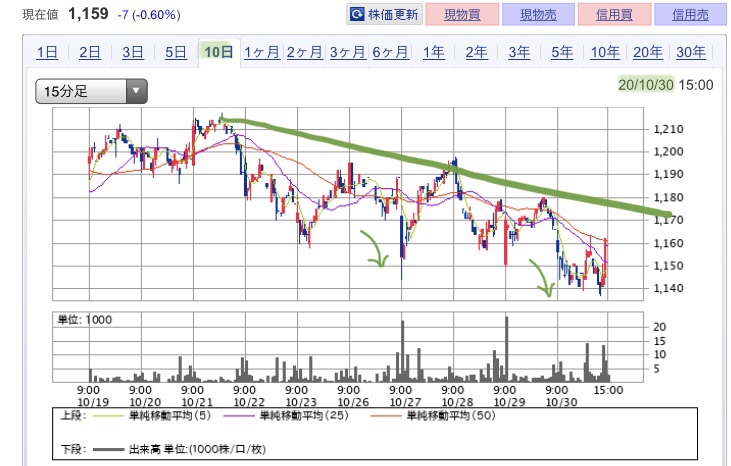This screenshot has width=731, height=466.
Task: Switch chart range to 30年
Action: pos(691,52)
